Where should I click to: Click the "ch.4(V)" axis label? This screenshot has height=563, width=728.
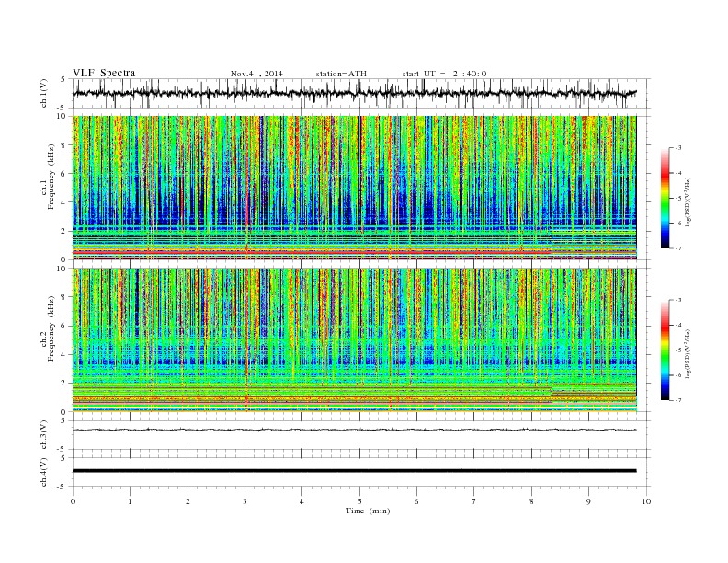[44, 472]
